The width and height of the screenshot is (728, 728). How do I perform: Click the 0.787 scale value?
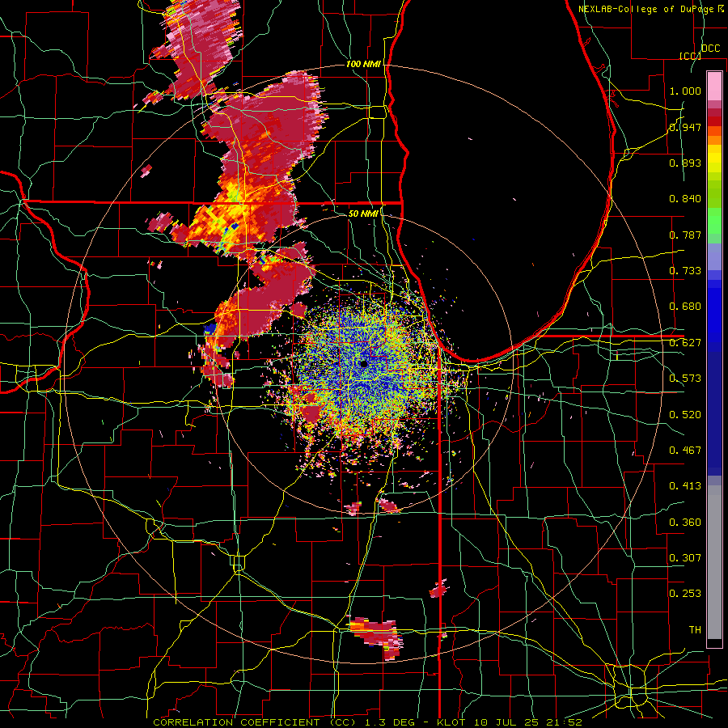click(x=685, y=235)
